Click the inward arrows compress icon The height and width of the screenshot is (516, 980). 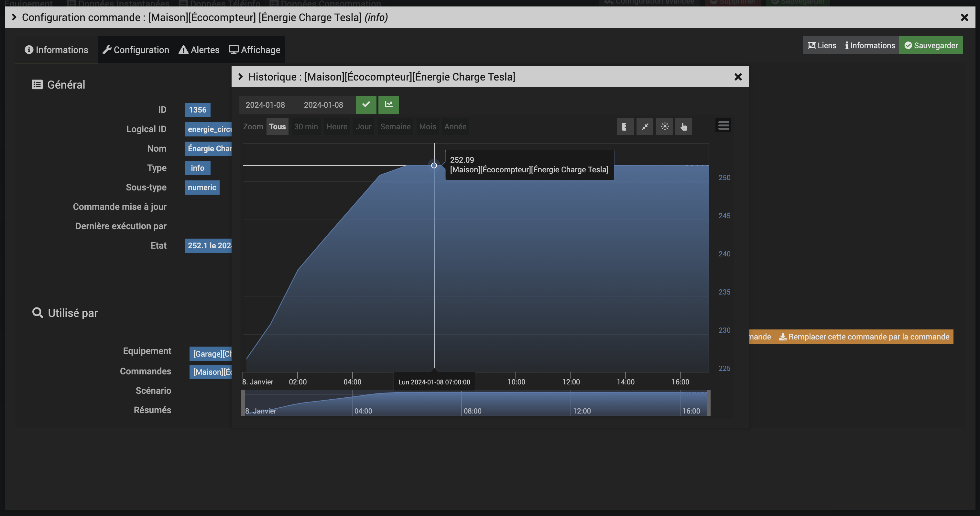[645, 127]
